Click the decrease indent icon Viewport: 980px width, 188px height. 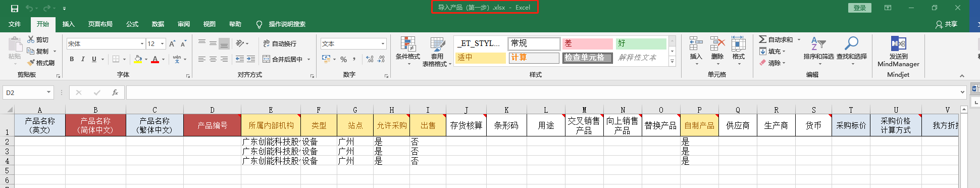click(240, 59)
